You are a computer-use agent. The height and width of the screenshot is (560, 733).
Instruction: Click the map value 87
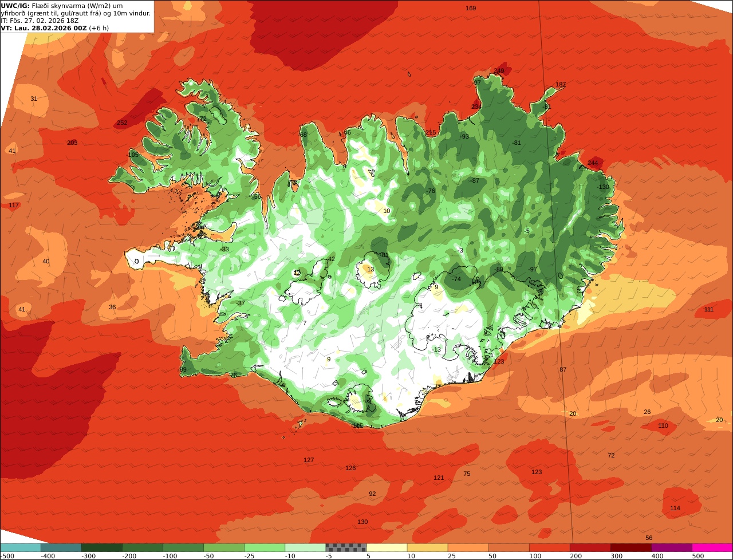point(563,369)
